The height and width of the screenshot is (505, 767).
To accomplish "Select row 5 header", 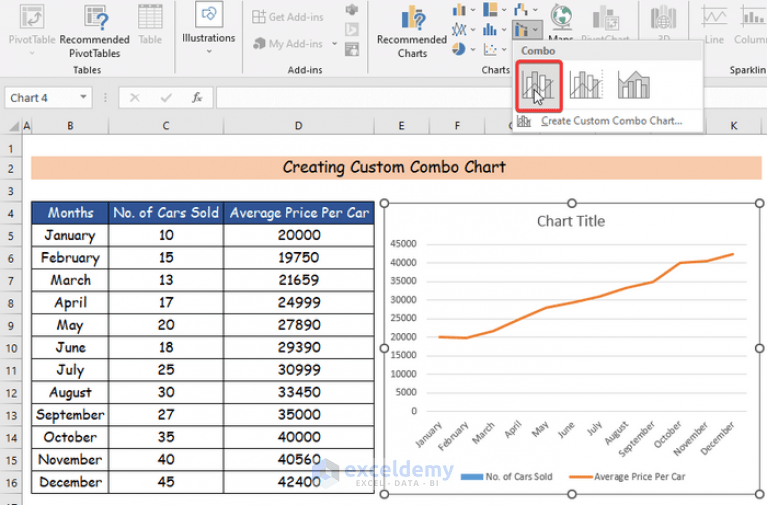I will (x=11, y=236).
